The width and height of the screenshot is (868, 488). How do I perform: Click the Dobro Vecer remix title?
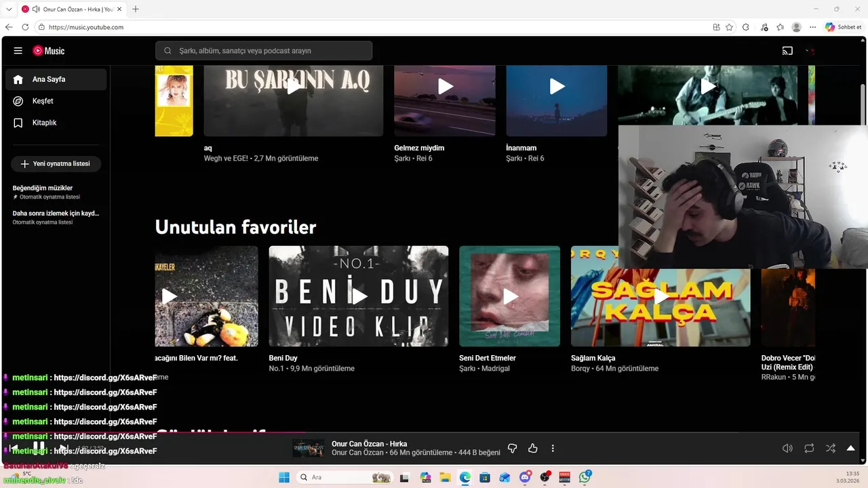789,362
